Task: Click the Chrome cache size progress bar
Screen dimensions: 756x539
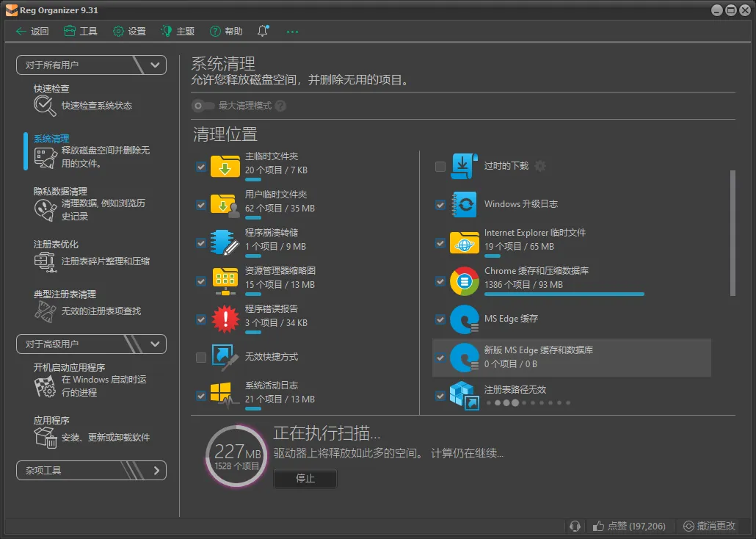Action: [564, 294]
